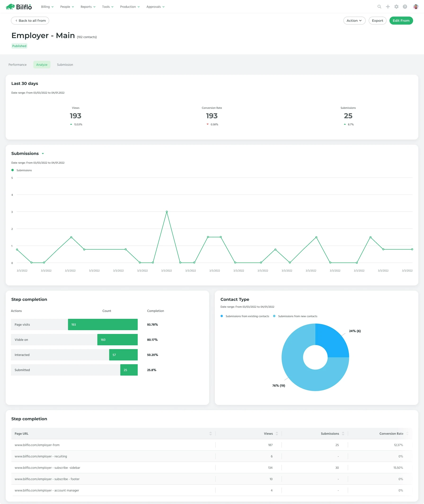Open the search icon in header

pos(379,7)
